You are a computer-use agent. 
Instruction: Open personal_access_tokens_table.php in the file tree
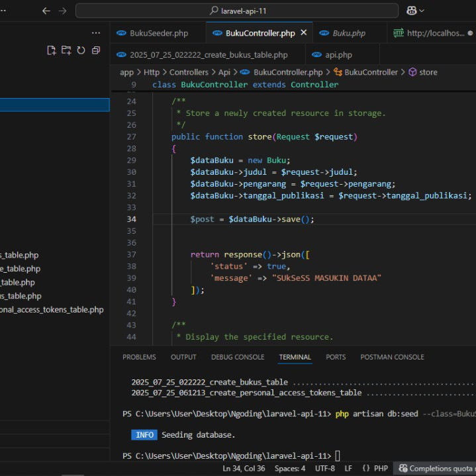pos(52,309)
